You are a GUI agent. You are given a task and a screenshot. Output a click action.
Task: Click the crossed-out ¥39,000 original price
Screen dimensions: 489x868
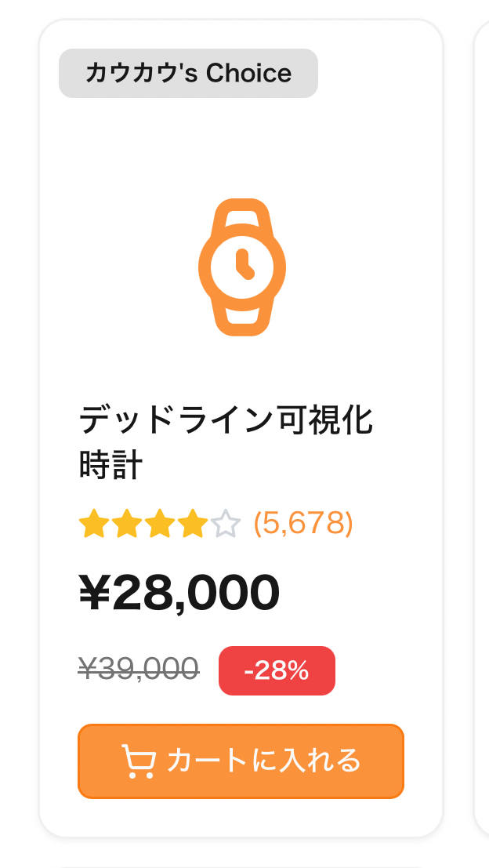138,669
